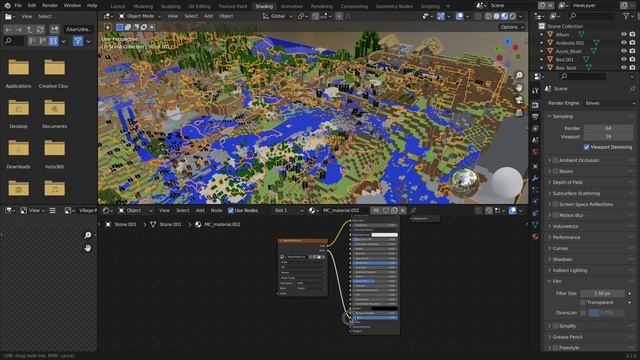Switch to material preview shading mode
Viewport: 640px width, 360px height.
(504, 16)
